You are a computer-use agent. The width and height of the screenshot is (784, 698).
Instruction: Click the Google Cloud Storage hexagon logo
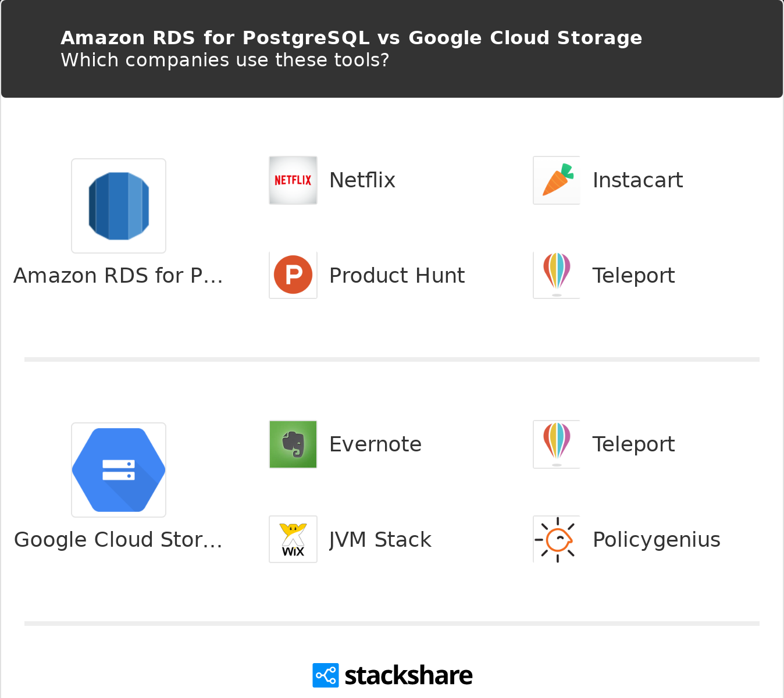click(x=119, y=470)
